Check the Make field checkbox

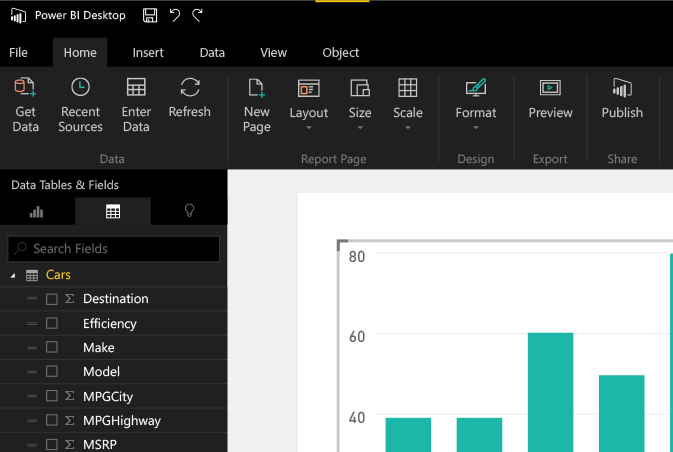[52, 347]
